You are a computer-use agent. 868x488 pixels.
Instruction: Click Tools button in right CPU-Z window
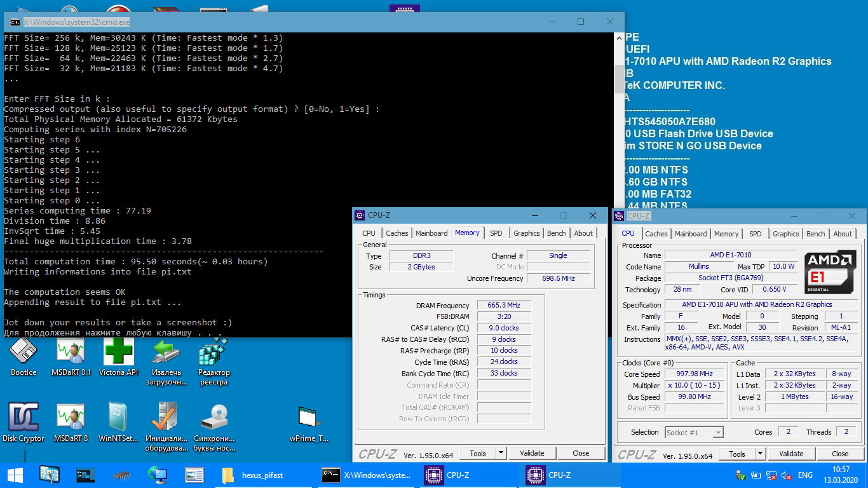click(737, 454)
